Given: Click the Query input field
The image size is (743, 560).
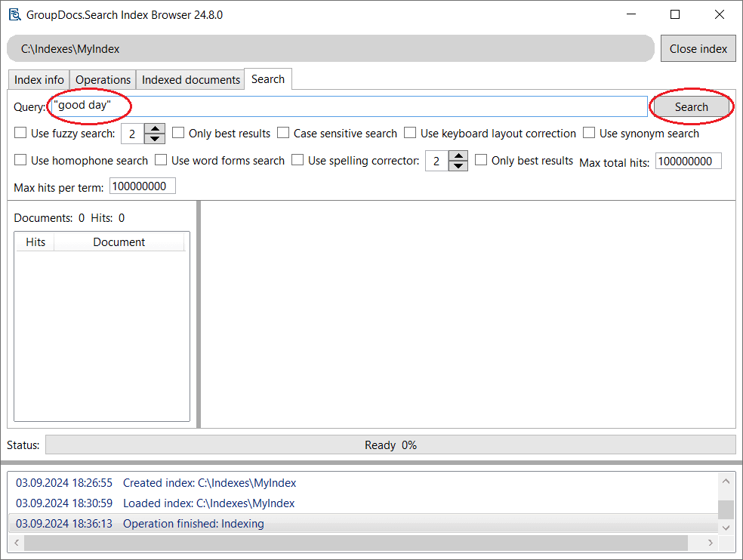Looking at the screenshot, I should pos(350,106).
